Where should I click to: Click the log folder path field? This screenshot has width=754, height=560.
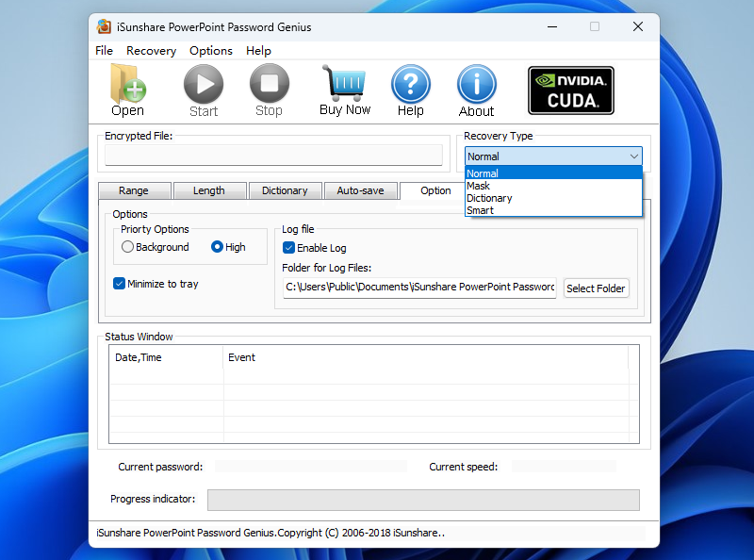(419, 288)
